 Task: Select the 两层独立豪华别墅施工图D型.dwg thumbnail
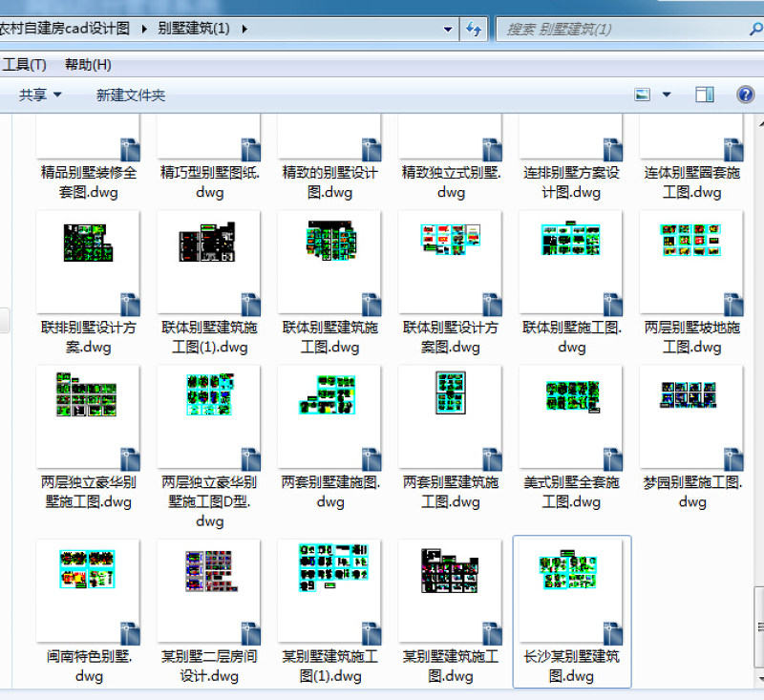point(208,417)
